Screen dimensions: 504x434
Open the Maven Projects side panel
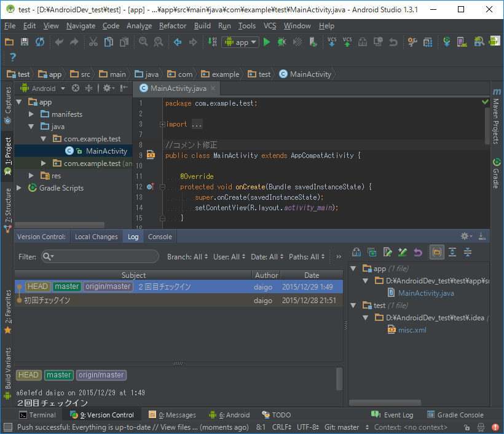click(497, 116)
